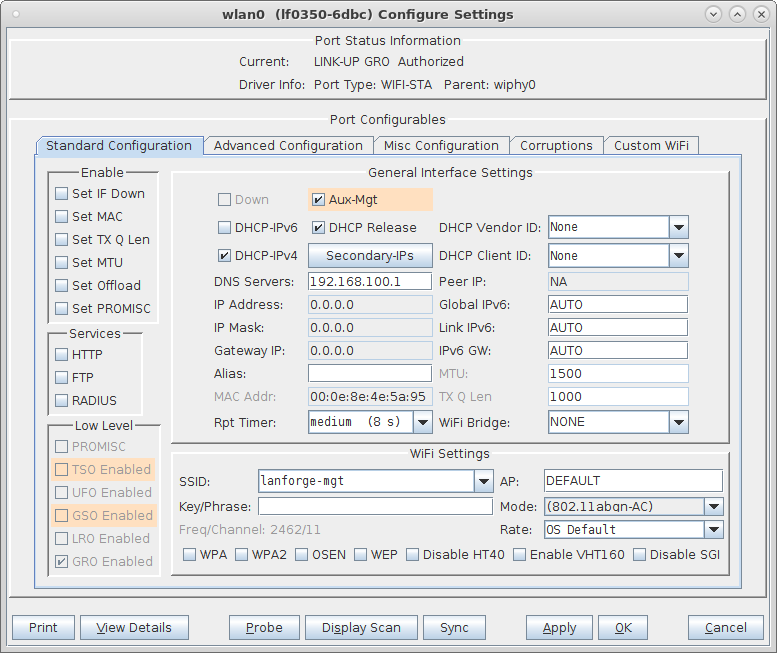Switch to Advanced Configuration tab
This screenshot has width=777, height=653.
coord(288,146)
